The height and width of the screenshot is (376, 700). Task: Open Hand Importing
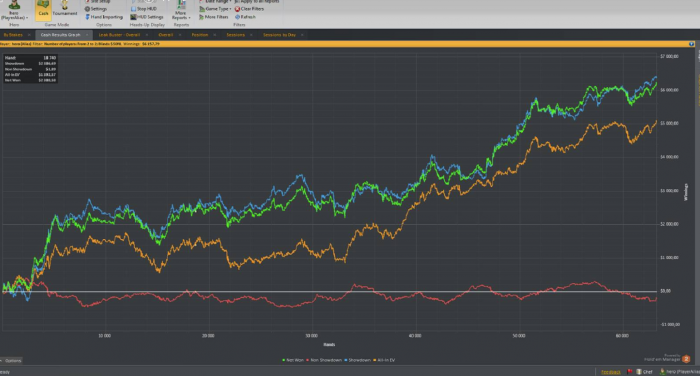pos(104,17)
